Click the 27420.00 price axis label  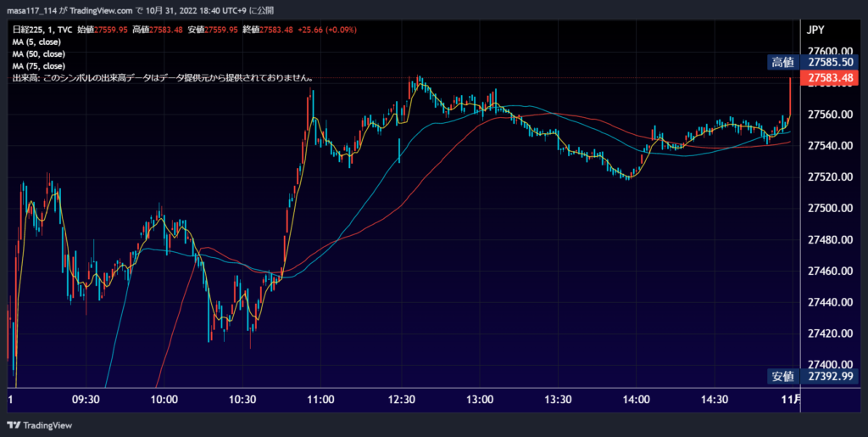point(829,333)
